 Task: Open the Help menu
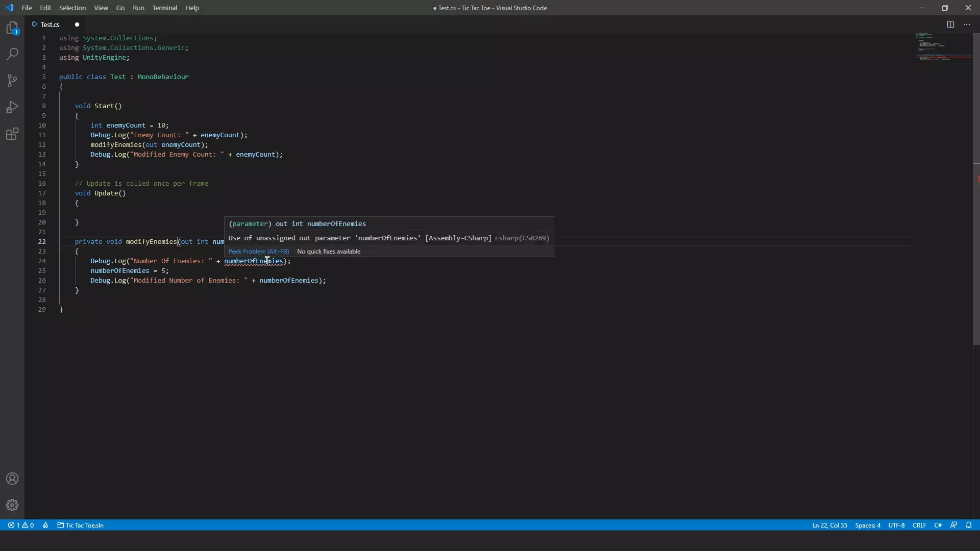192,8
